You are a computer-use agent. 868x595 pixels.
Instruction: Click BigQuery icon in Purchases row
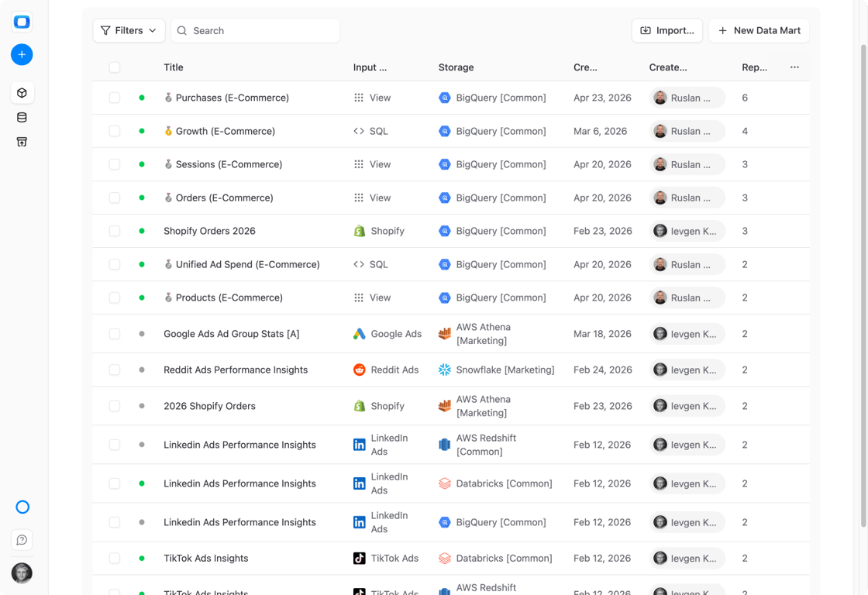pos(445,98)
